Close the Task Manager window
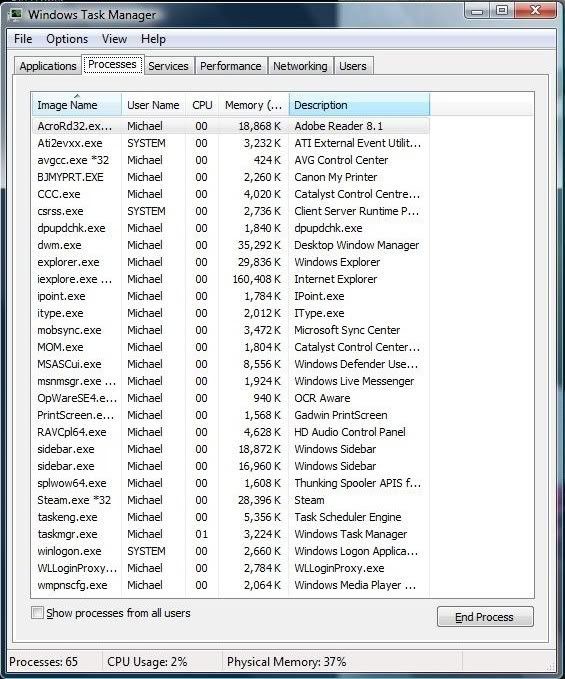 (x=535, y=10)
